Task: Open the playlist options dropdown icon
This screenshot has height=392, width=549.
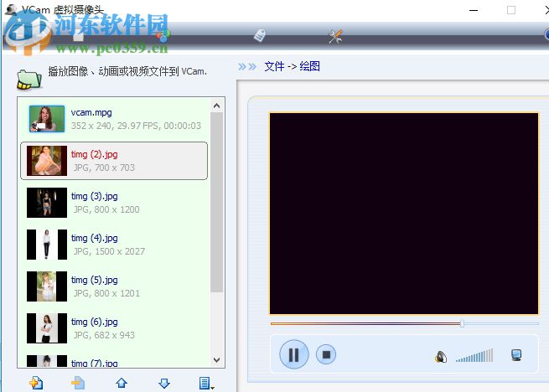Action: coord(206,384)
